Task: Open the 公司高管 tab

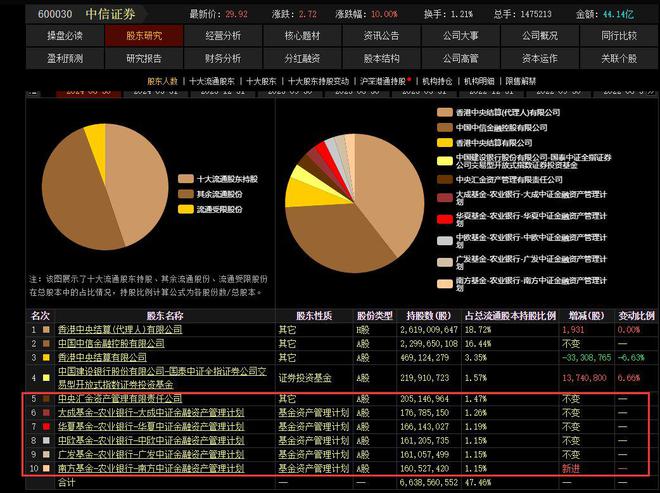Action: pyautogui.click(x=460, y=58)
